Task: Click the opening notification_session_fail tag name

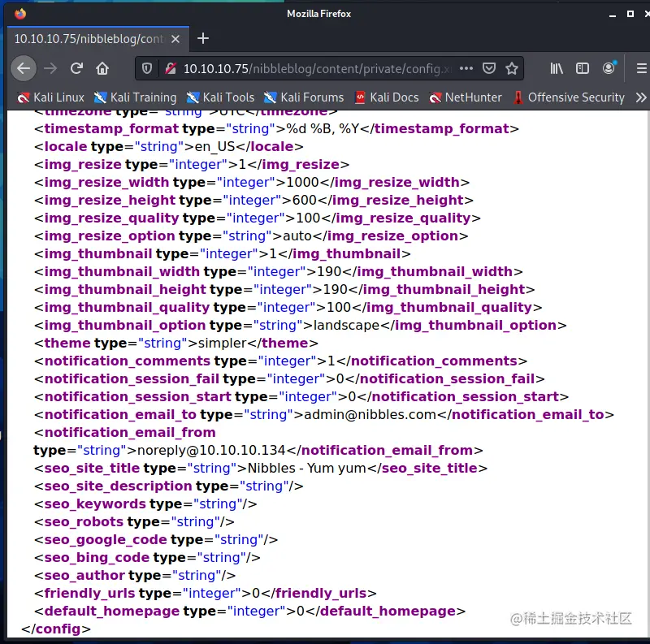Action: click(x=132, y=378)
